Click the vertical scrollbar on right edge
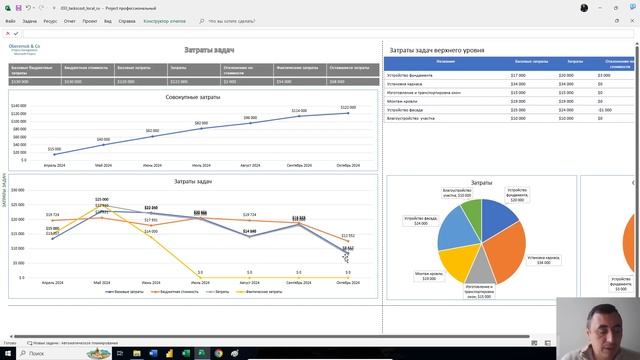 637,171
